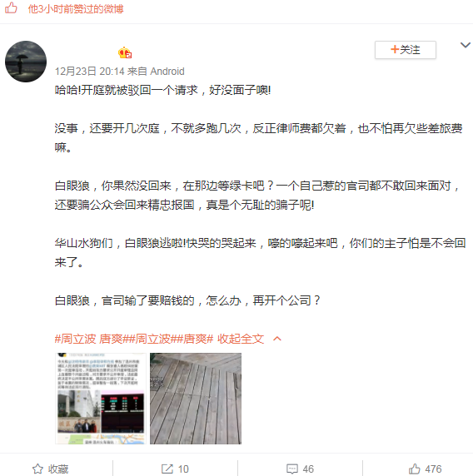
Task: Open the #周立波# hashtag link
Action: [153, 339]
